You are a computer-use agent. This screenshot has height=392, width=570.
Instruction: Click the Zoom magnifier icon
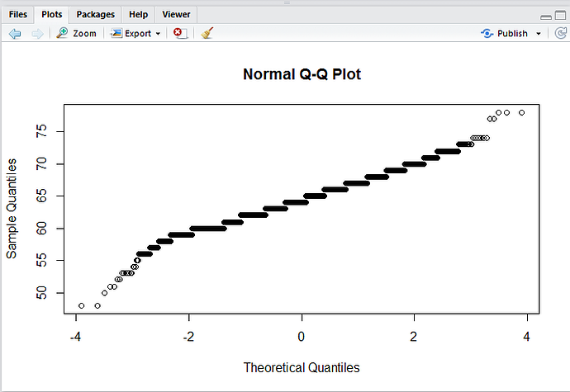(x=63, y=34)
